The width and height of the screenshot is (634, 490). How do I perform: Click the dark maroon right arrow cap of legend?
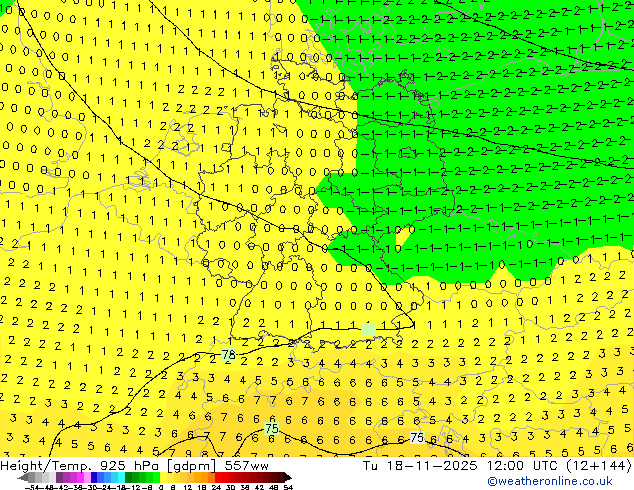click(287, 477)
